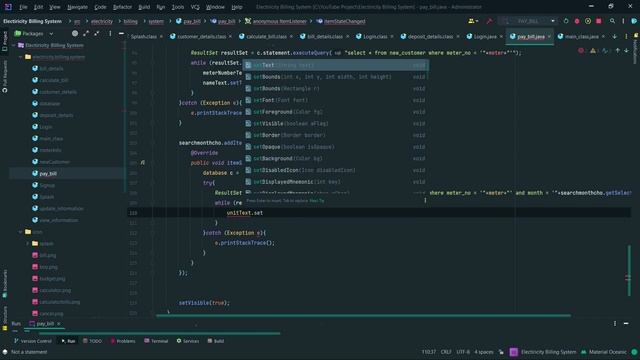Open the Packages view dropdown
640x360 pixels.
point(34,33)
